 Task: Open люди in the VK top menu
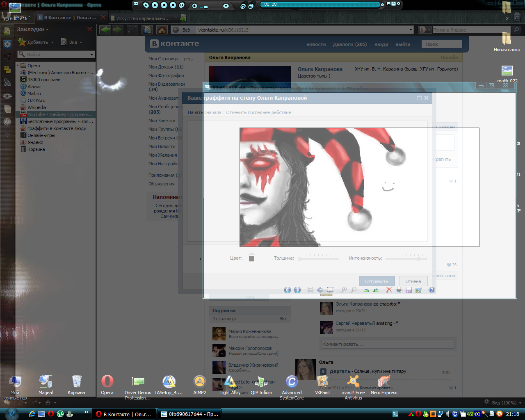coord(381,44)
